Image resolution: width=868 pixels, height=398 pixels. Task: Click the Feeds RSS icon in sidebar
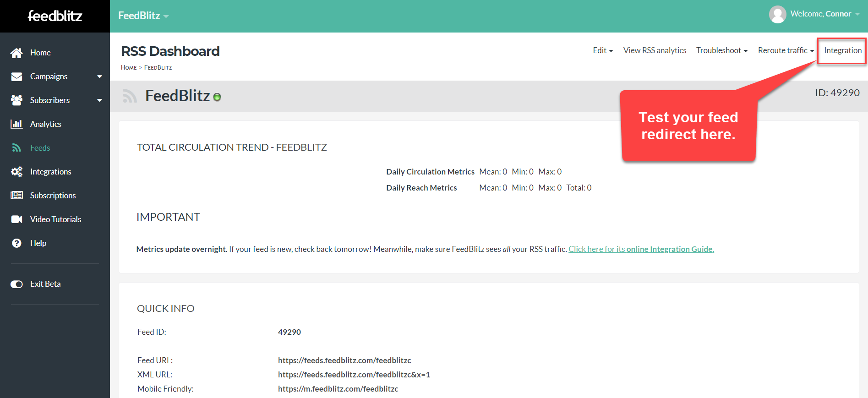(x=16, y=148)
